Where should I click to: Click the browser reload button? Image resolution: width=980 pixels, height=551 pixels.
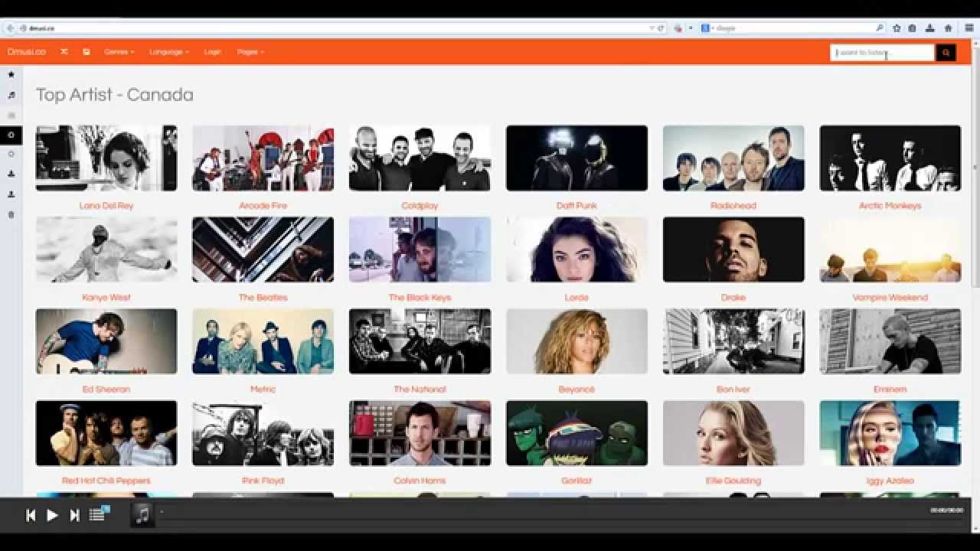click(661, 28)
